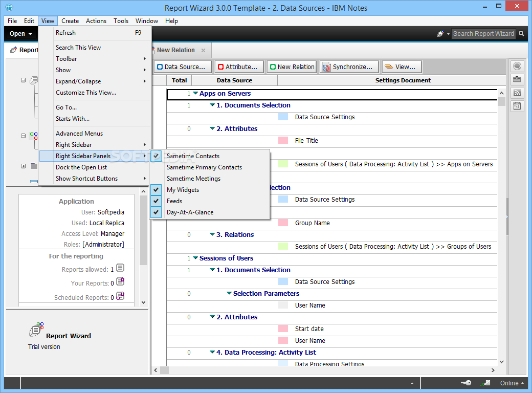Open the My Widgets sidebar icon
Viewport: 532px width, 393px height.
[x=517, y=79]
